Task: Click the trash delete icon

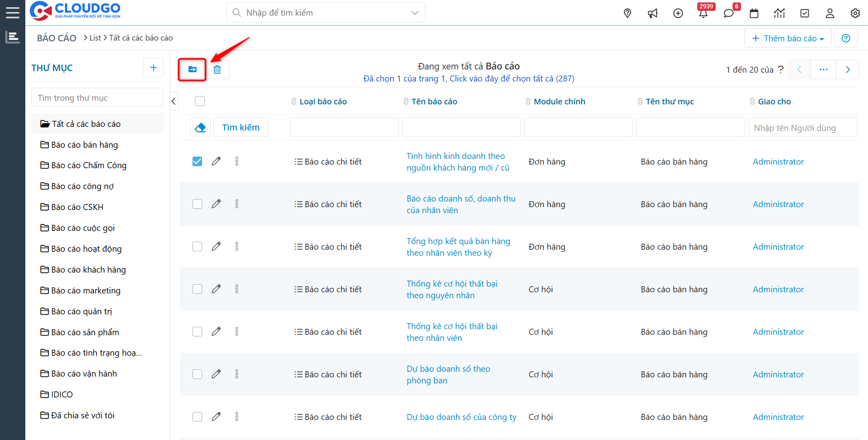Action: click(x=217, y=69)
